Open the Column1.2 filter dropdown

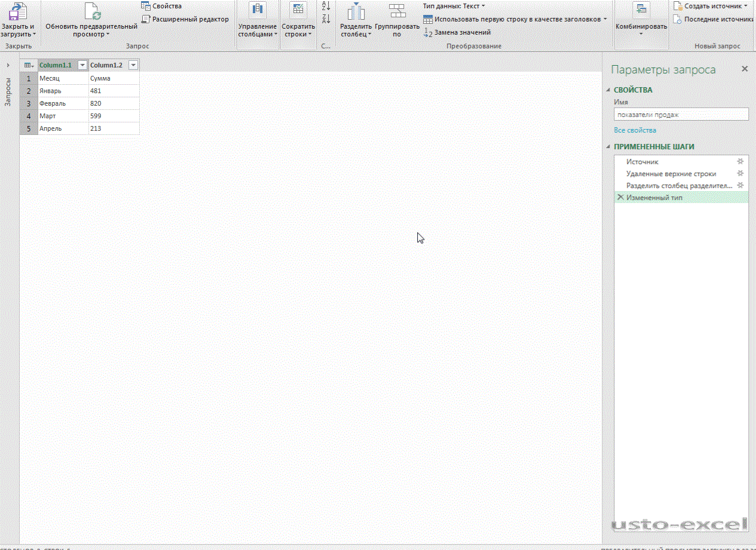click(133, 65)
